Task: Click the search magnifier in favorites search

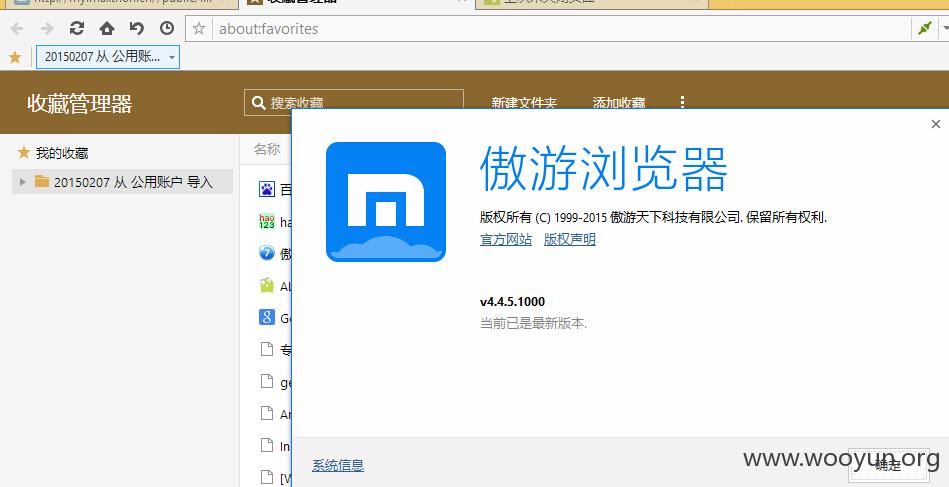Action: (x=258, y=103)
